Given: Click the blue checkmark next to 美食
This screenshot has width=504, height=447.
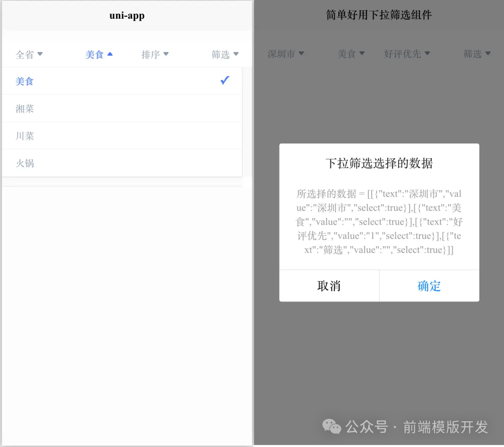Looking at the screenshot, I should pos(224,80).
